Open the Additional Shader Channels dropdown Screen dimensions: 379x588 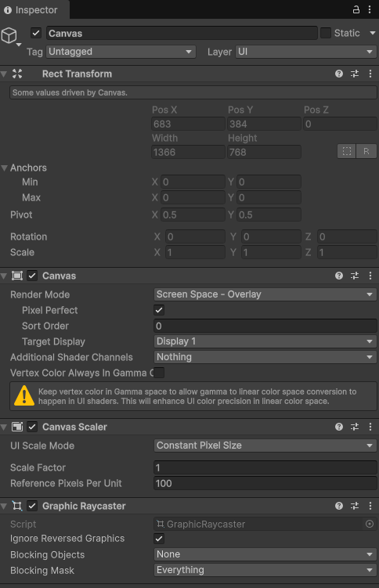[265, 357]
